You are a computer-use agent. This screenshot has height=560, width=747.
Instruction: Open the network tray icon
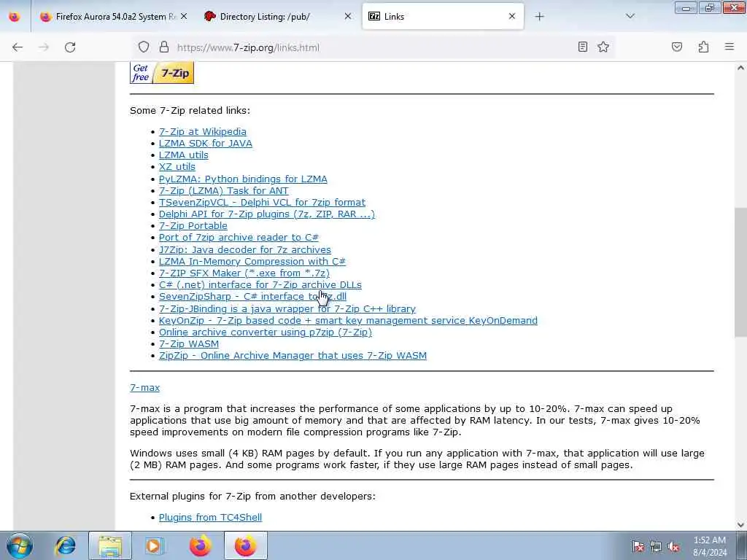[x=656, y=547]
